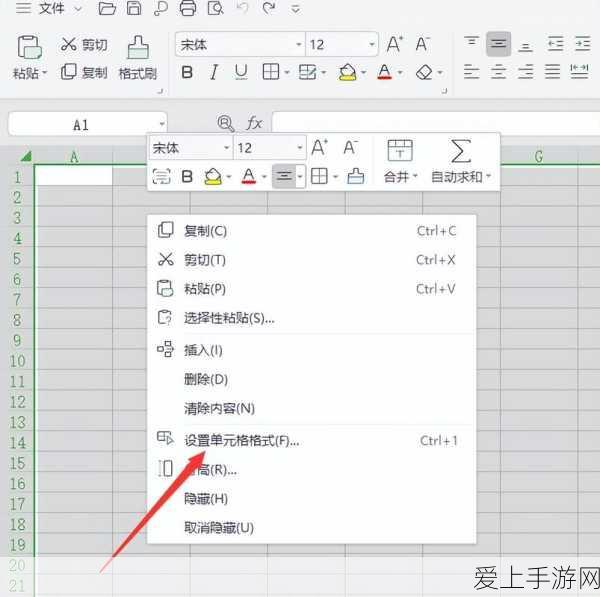Open print preview icon

tap(215, 8)
